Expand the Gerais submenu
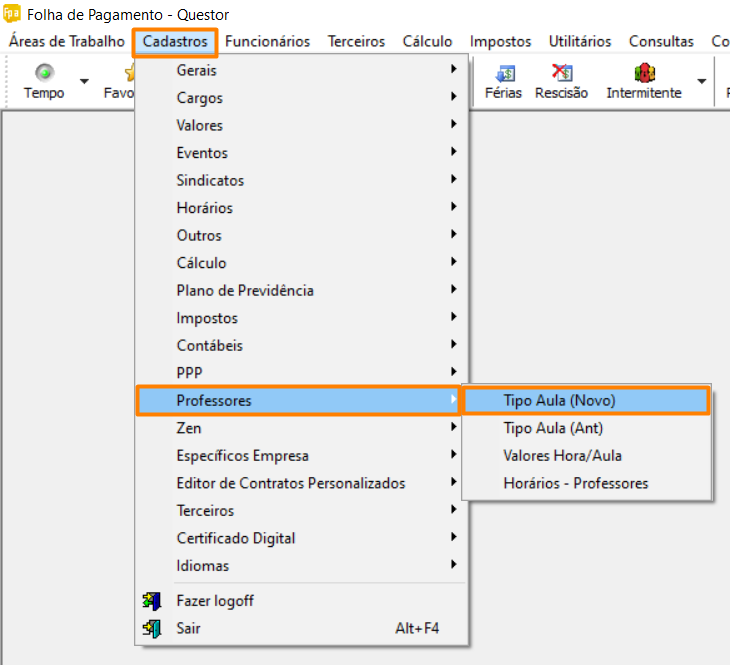This screenshot has width=730, height=665. (196, 70)
